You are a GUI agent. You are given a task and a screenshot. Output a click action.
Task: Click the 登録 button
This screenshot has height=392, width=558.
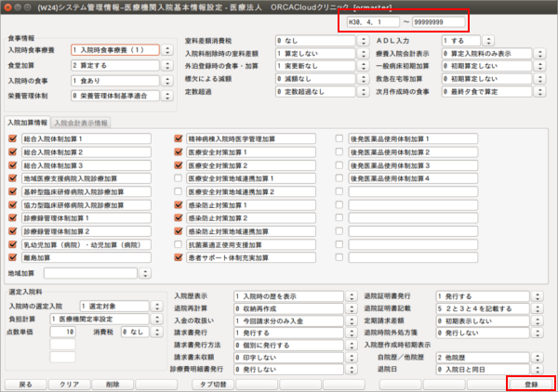pos(531,382)
